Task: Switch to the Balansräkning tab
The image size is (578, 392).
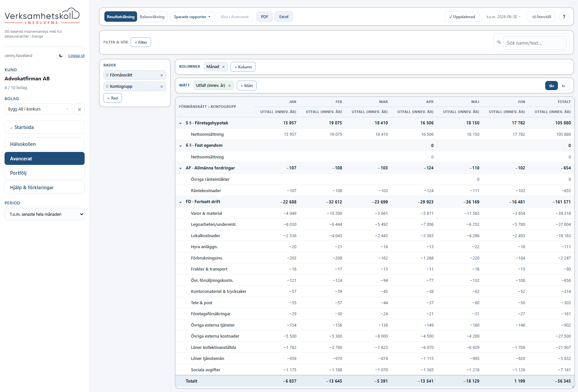Action: [x=152, y=17]
